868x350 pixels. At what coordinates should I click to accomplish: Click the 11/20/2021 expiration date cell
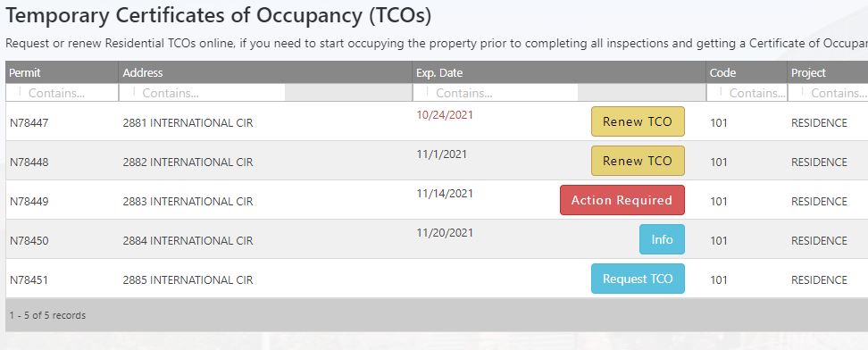click(x=445, y=233)
